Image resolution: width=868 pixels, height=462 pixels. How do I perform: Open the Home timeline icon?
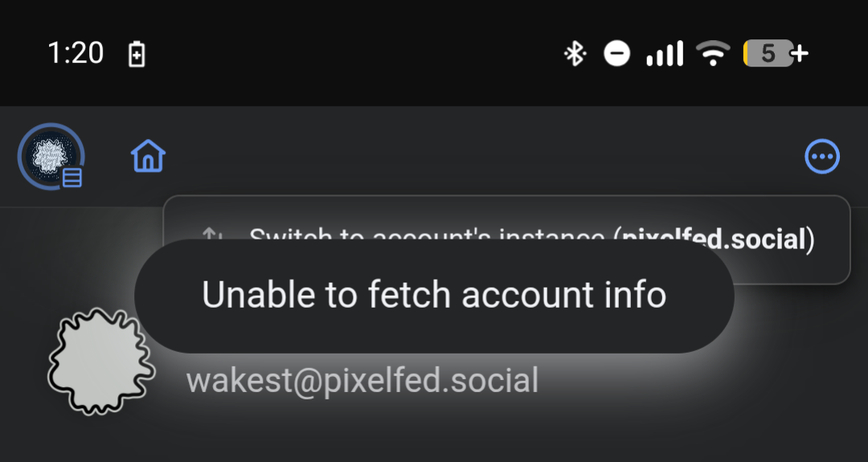[148, 156]
